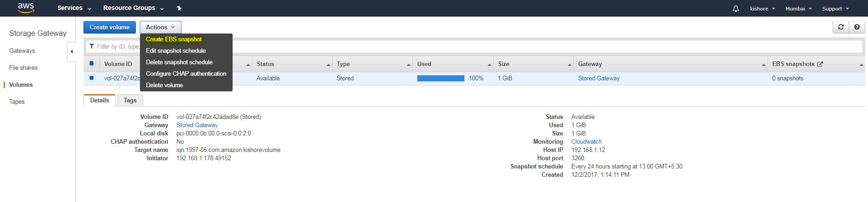
Task: Open the Cloudwatch monitoring link
Action: [x=586, y=142]
